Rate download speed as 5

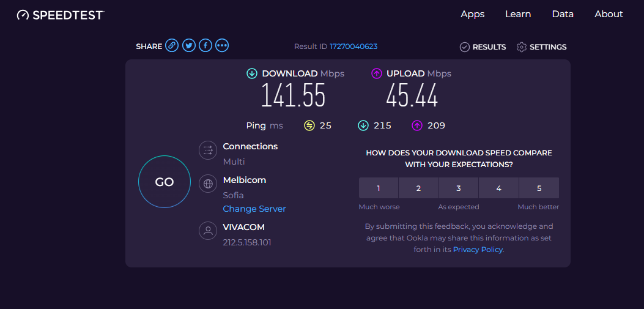coord(539,188)
